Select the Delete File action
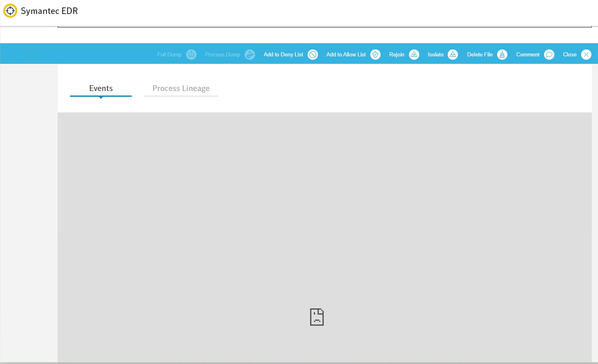Viewport: 598px width, 364px height. (480, 54)
